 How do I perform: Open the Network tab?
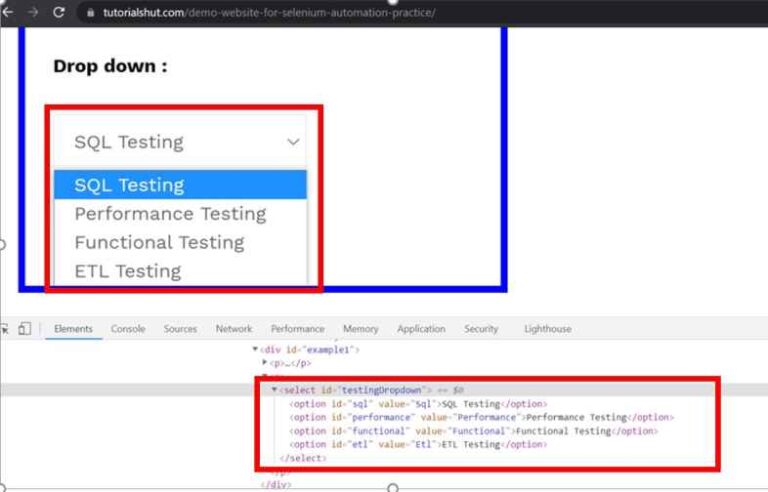pyautogui.click(x=234, y=329)
